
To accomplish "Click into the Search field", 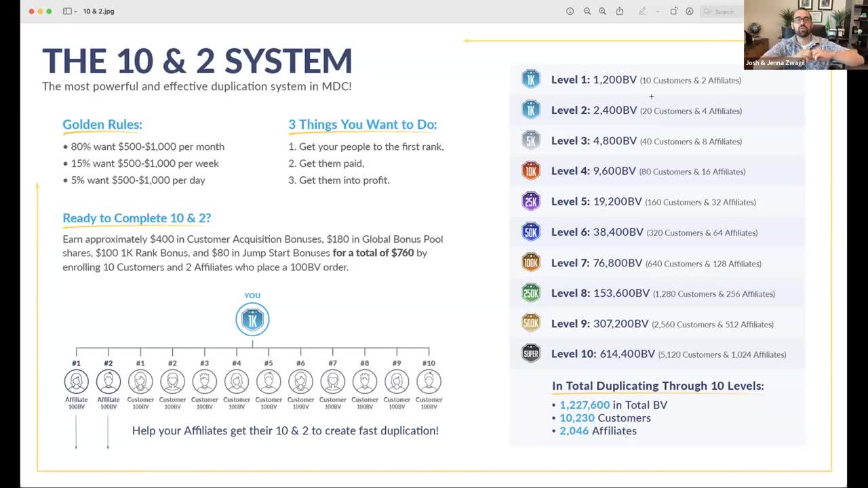I will (x=721, y=12).
